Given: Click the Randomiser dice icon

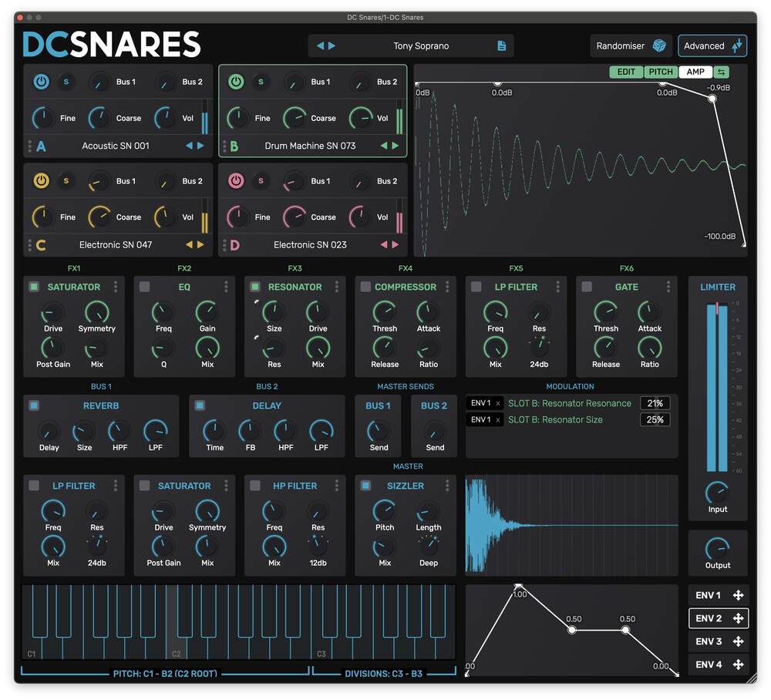Looking at the screenshot, I should pyautogui.click(x=660, y=45).
